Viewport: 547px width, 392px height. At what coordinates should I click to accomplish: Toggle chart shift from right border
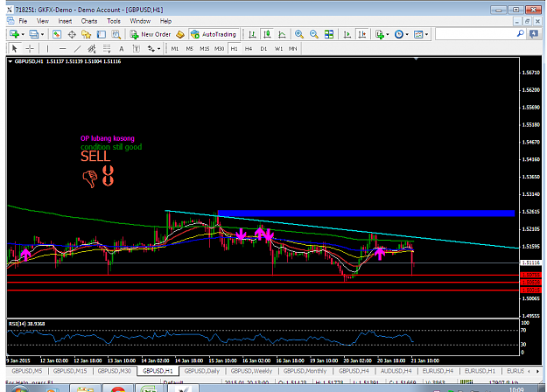tap(362, 34)
